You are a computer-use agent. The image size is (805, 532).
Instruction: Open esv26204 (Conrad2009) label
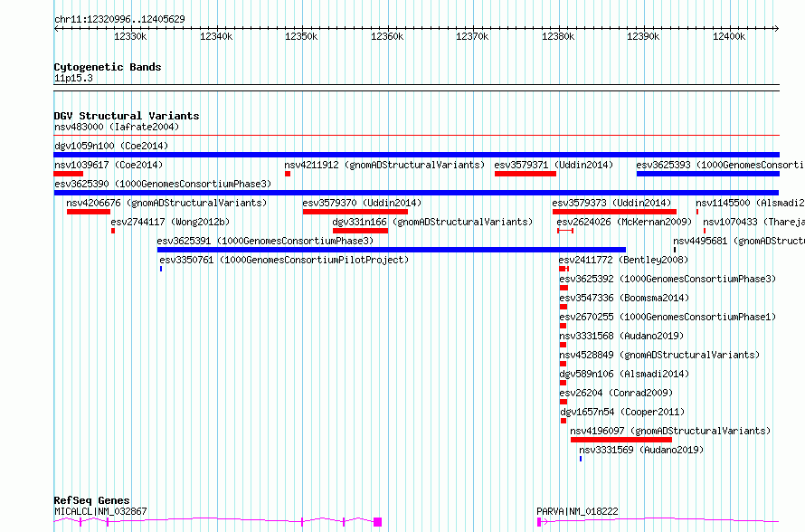tap(616, 393)
